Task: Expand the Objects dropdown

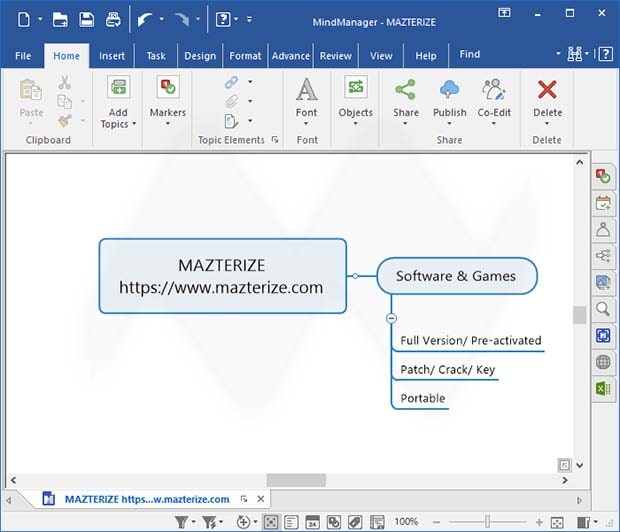Action: [355, 124]
